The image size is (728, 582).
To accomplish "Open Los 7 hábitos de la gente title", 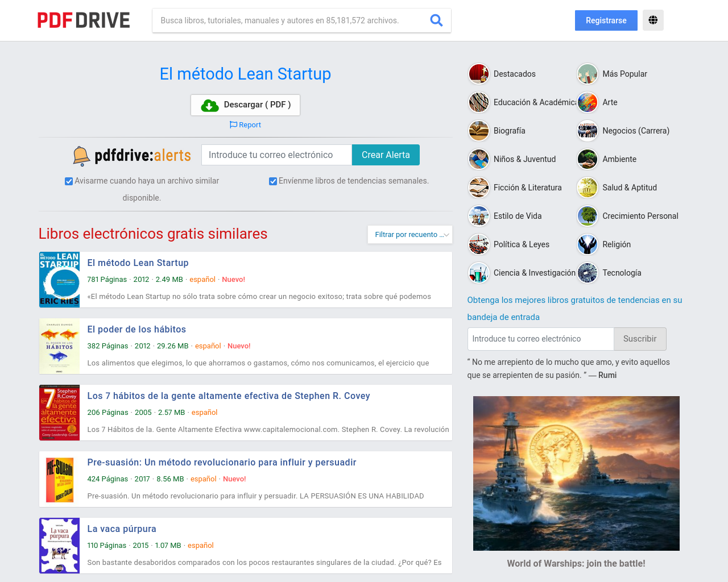I will tap(229, 396).
